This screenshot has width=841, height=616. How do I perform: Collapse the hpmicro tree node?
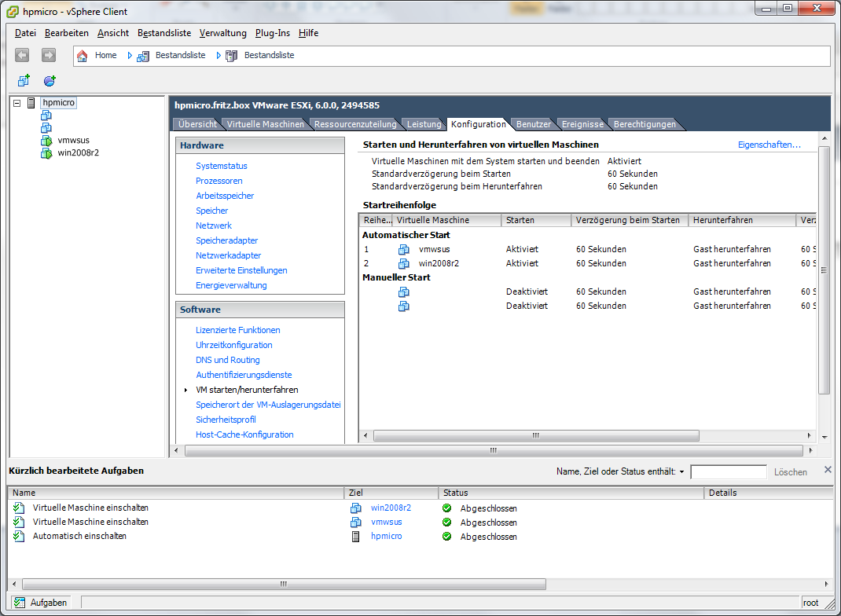click(18, 103)
